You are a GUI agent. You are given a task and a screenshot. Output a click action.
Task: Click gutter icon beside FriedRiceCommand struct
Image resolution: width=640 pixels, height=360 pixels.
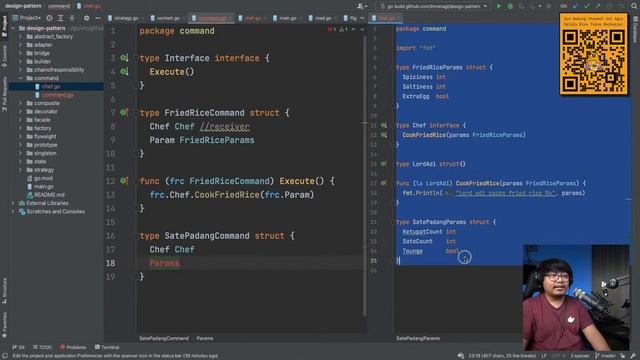(124, 112)
